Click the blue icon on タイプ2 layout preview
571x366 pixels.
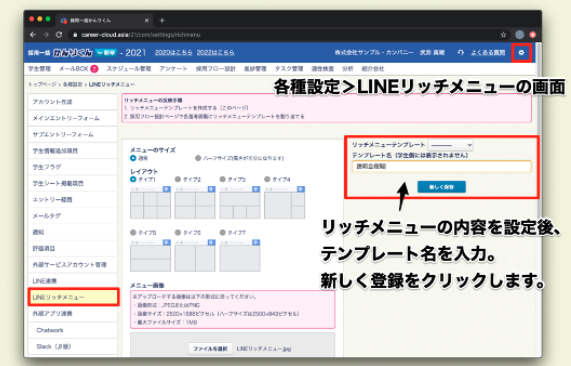pyautogui.click(x=211, y=189)
